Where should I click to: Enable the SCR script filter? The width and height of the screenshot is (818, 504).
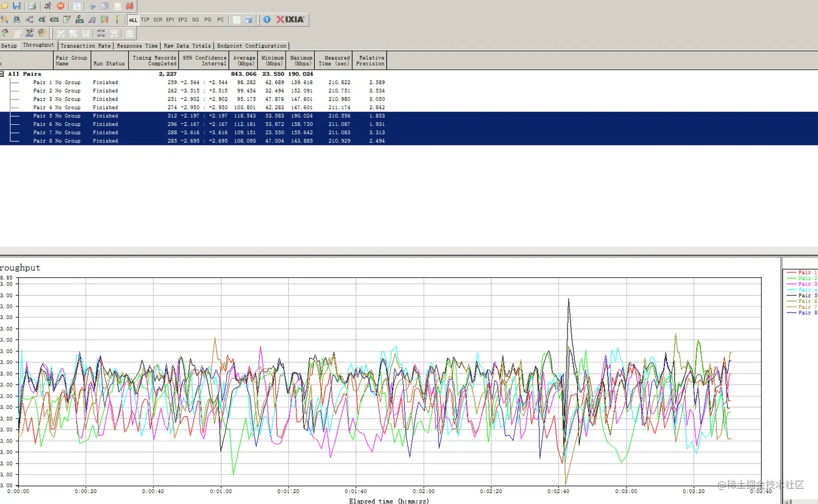(157, 19)
